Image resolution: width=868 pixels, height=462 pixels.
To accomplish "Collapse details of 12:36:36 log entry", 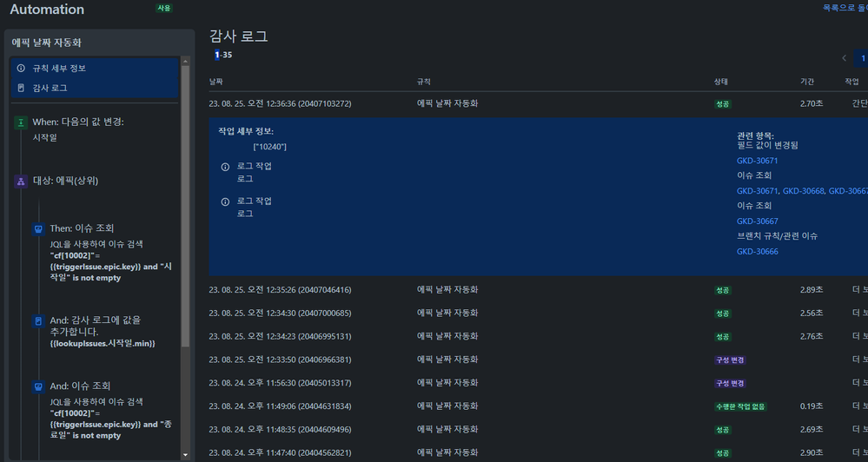I will tap(859, 103).
